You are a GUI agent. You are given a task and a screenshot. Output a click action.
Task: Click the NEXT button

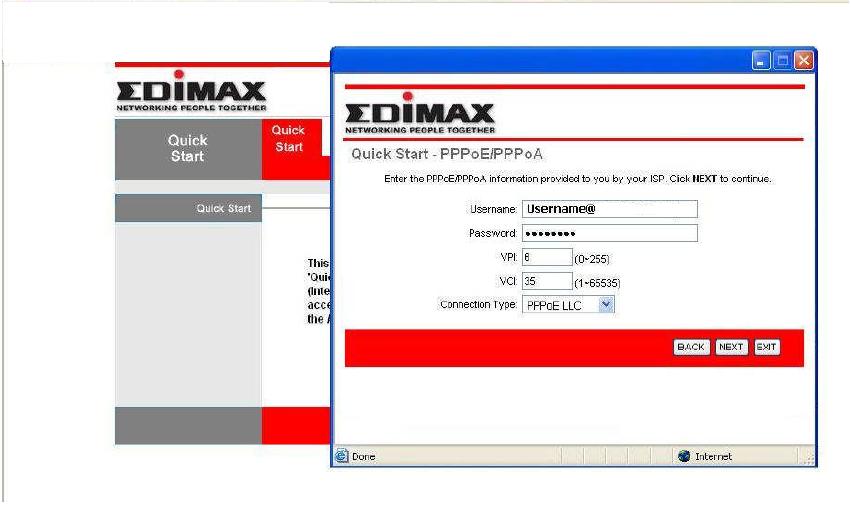(x=731, y=347)
